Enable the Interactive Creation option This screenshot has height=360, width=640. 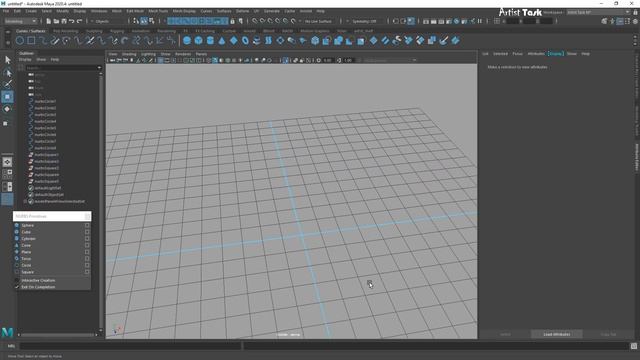38,280
